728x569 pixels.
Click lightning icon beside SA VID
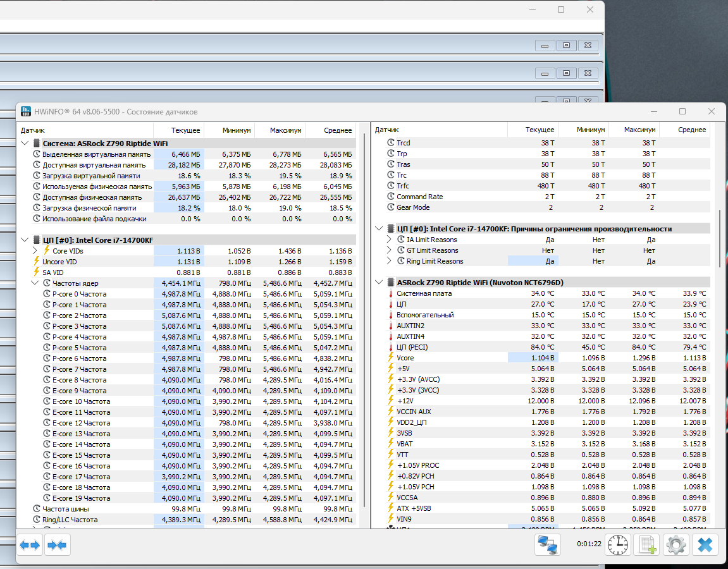pyautogui.click(x=36, y=272)
